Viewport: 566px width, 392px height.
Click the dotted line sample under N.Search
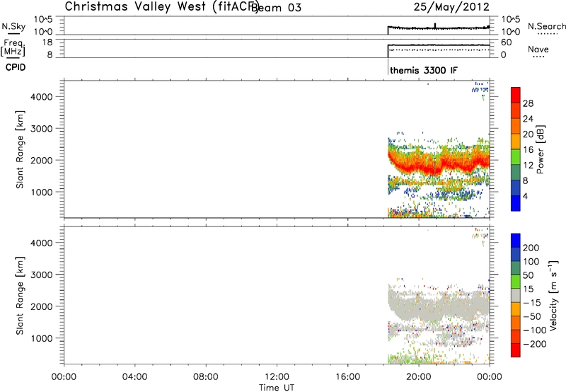[546, 33]
